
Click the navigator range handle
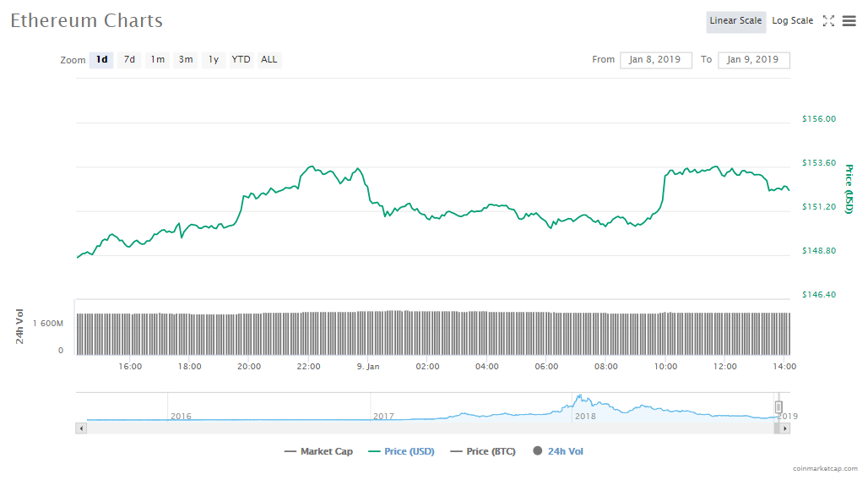[x=778, y=406]
